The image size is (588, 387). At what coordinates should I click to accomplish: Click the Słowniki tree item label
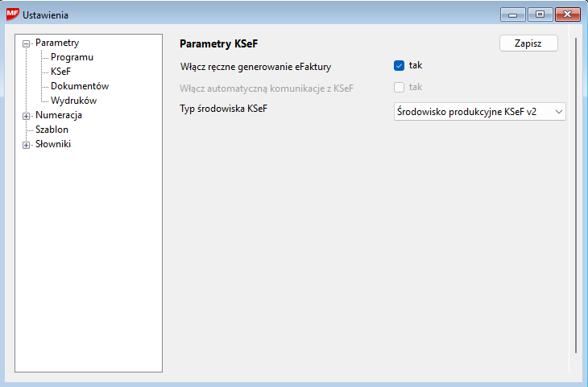point(53,144)
